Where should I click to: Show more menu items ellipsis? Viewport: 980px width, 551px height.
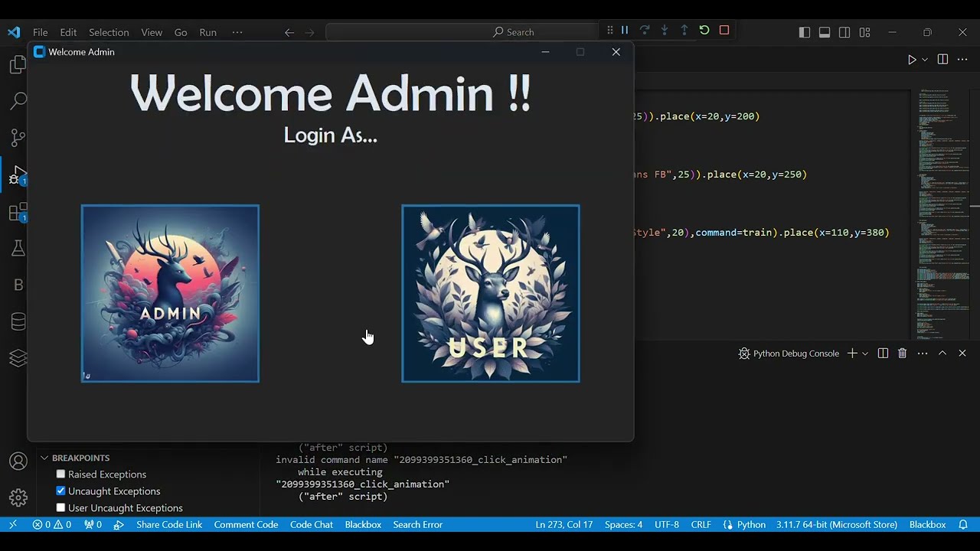click(x=237, y=32)
